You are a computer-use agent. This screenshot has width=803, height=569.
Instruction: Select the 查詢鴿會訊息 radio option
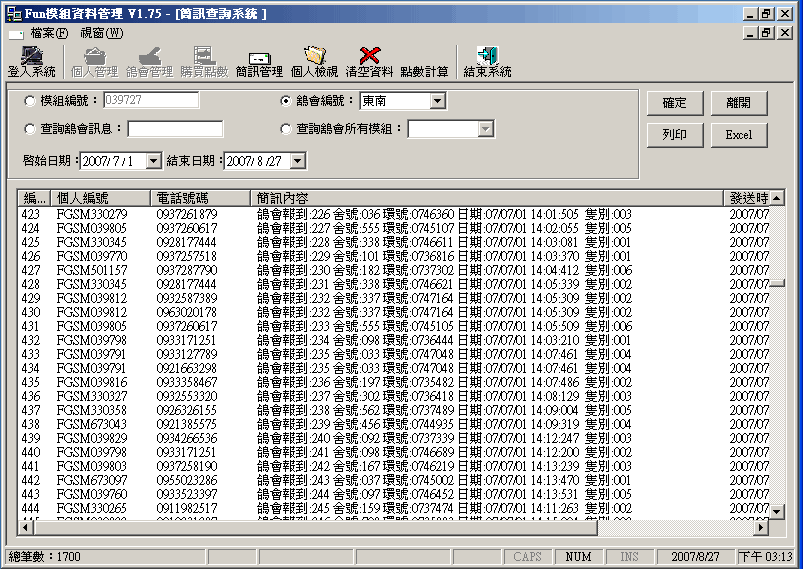click(29, 129)
